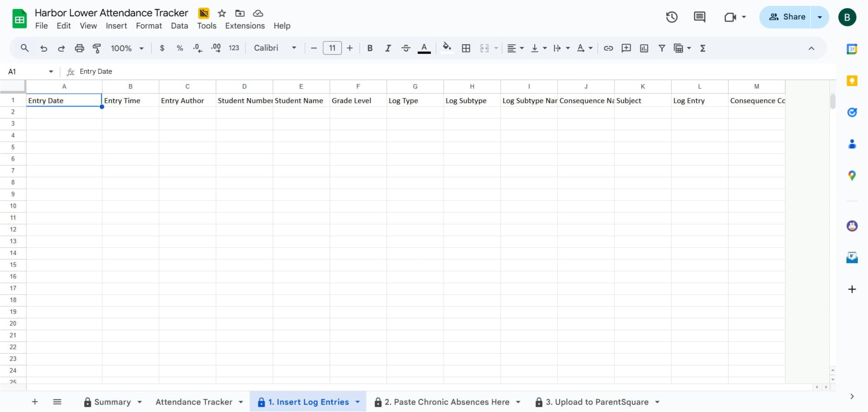
Task: Open the Calibri font dropdown
Action: coord(275,48)
